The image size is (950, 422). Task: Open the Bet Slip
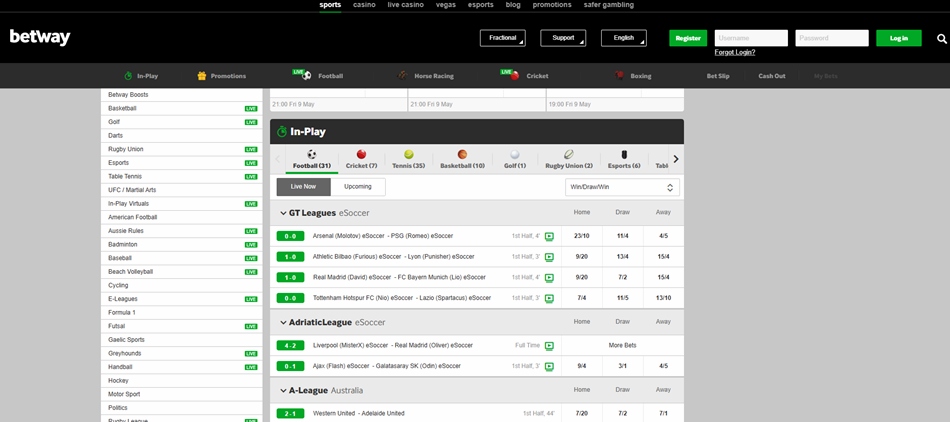click(718, 76)
